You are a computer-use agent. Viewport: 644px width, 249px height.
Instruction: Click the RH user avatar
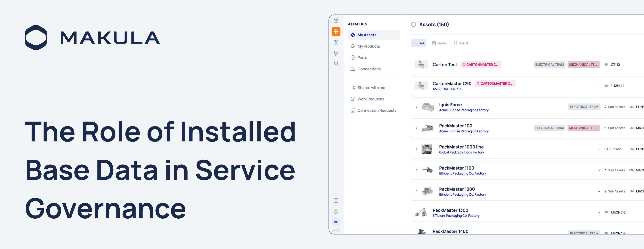[336, 222]
